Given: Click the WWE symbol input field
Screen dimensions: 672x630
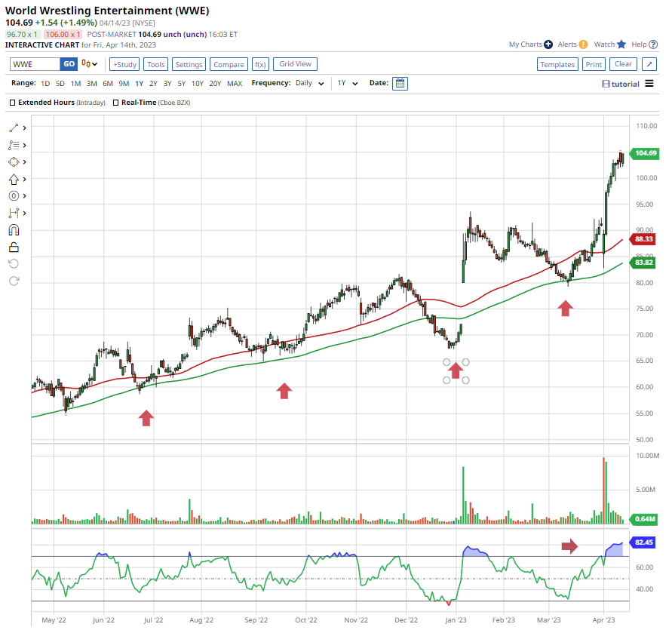Looking at the screenshot, I should pos(35,64).
